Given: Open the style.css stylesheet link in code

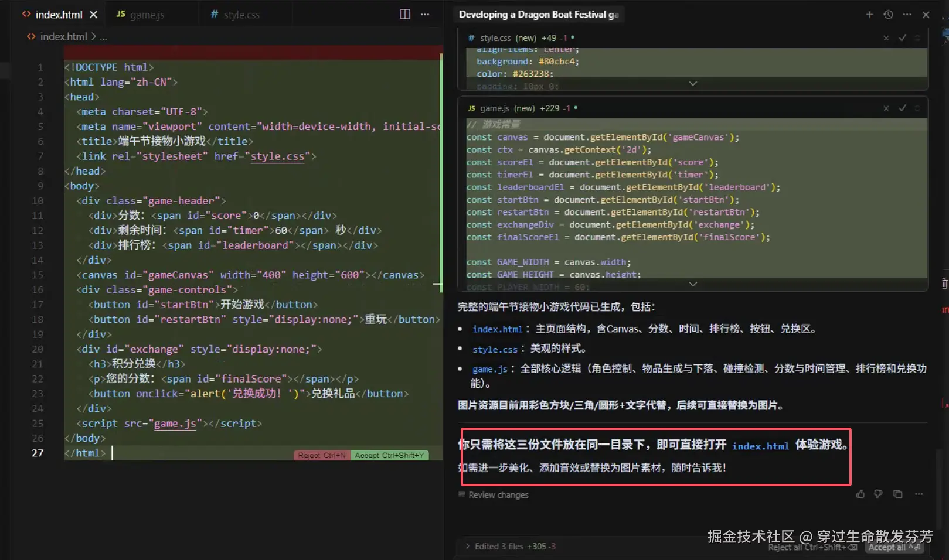Looking at the screenshot, I should click(x=277, y=156).
